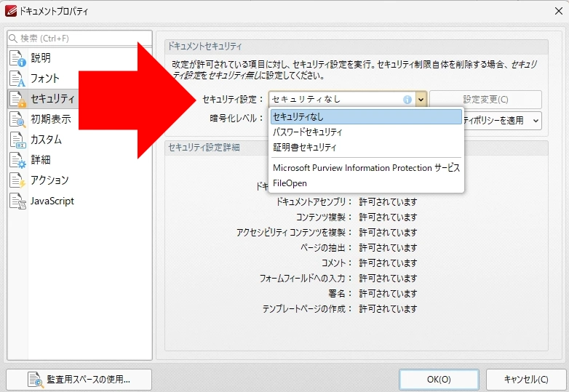
Task: Click the アクション lightning page icon
Action: coord(17,180)
